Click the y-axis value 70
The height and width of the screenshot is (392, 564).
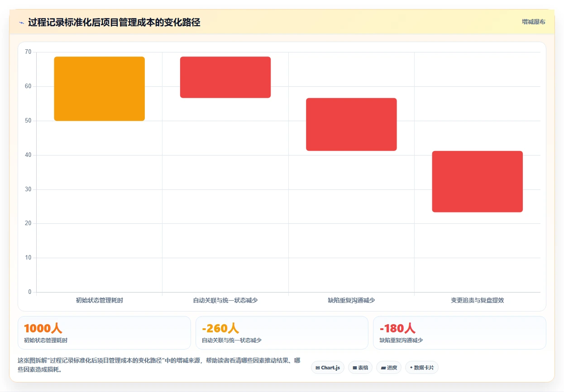pos(28,52)
